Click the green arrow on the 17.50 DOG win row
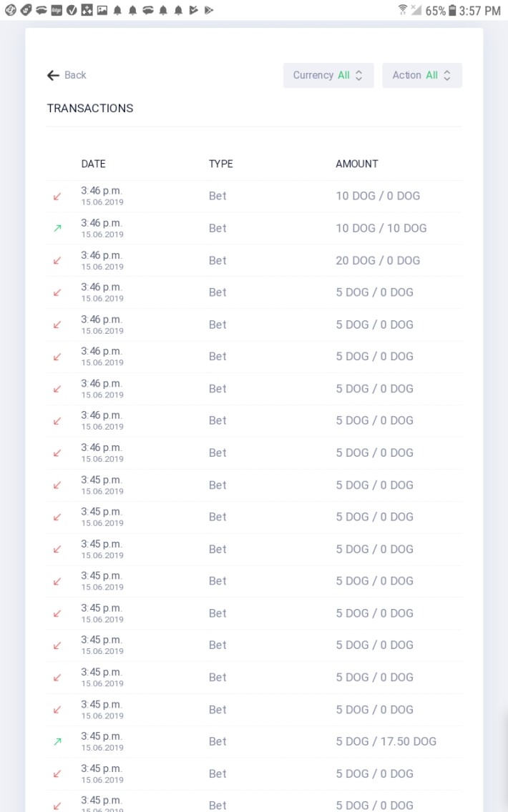 [x=57, y=741]
